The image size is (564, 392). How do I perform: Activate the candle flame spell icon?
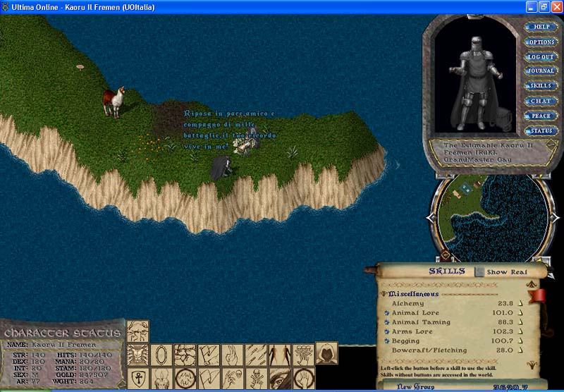point(161,379)
